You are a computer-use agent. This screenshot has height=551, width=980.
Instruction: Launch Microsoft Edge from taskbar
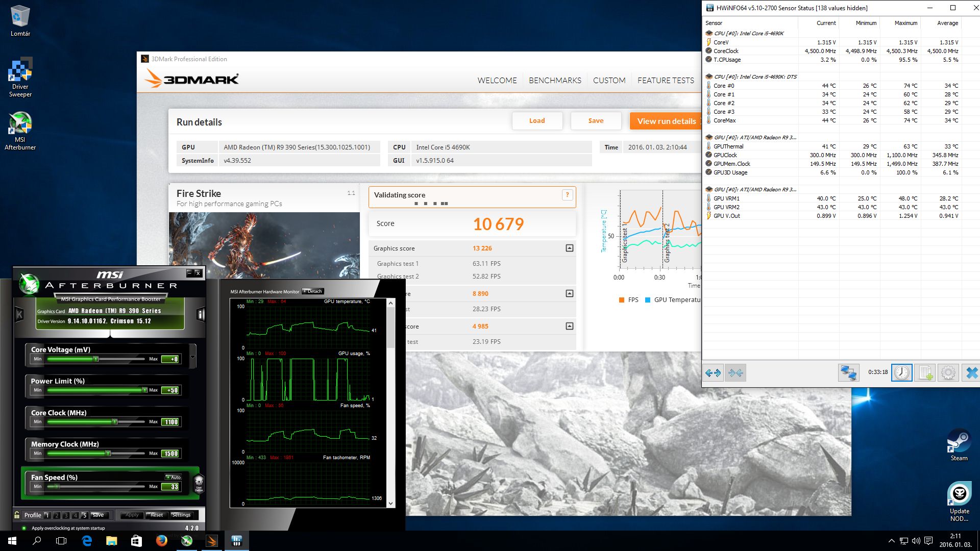pos(87,541)
